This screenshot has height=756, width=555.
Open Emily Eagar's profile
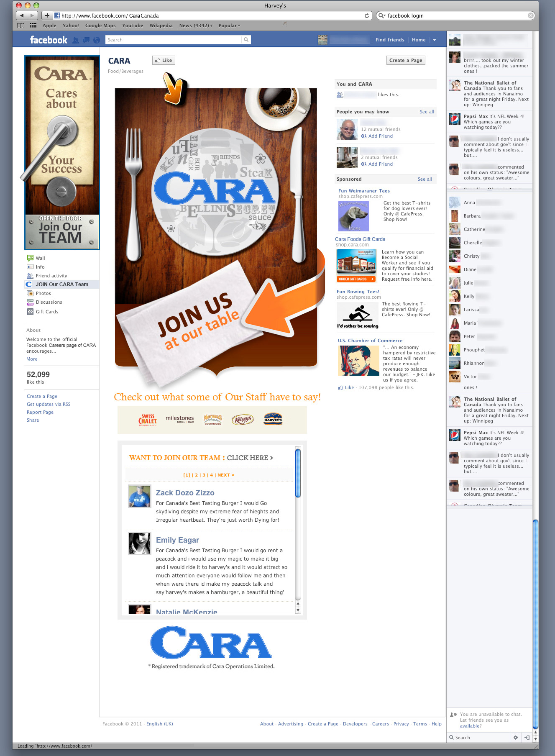tap(177, 540)
